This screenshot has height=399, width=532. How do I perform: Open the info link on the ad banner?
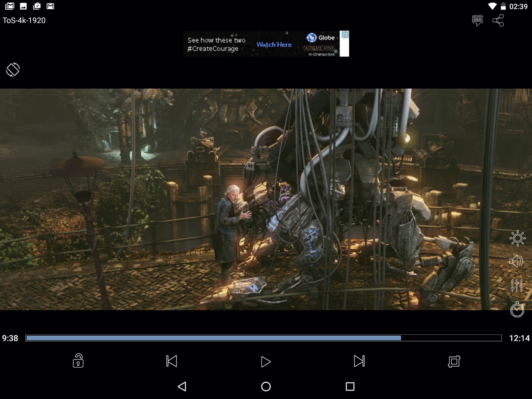(x=345, y=34)
